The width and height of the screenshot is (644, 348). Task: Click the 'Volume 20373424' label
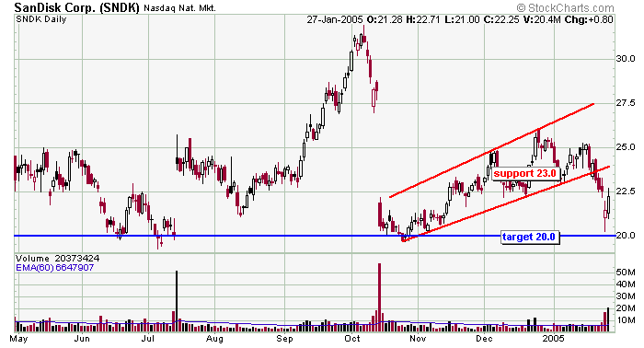point(57,259)
